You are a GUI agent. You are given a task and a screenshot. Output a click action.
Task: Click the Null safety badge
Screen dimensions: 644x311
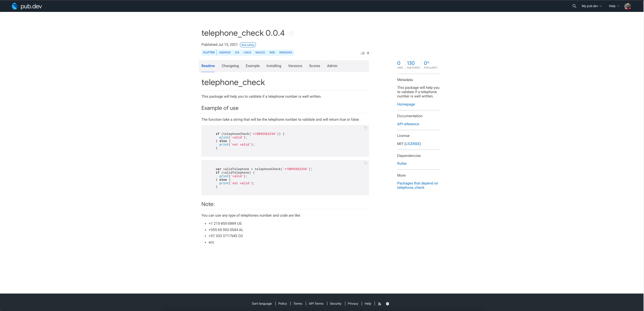[x=248, y=45]
